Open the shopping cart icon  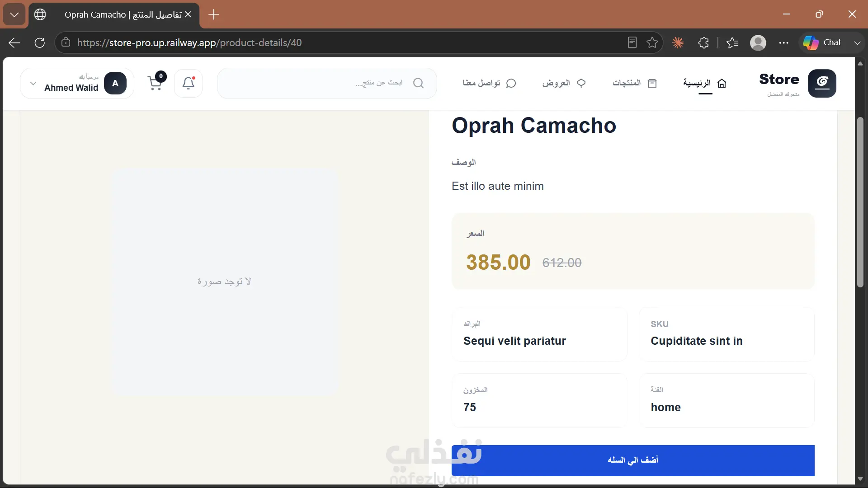[155, 83]
